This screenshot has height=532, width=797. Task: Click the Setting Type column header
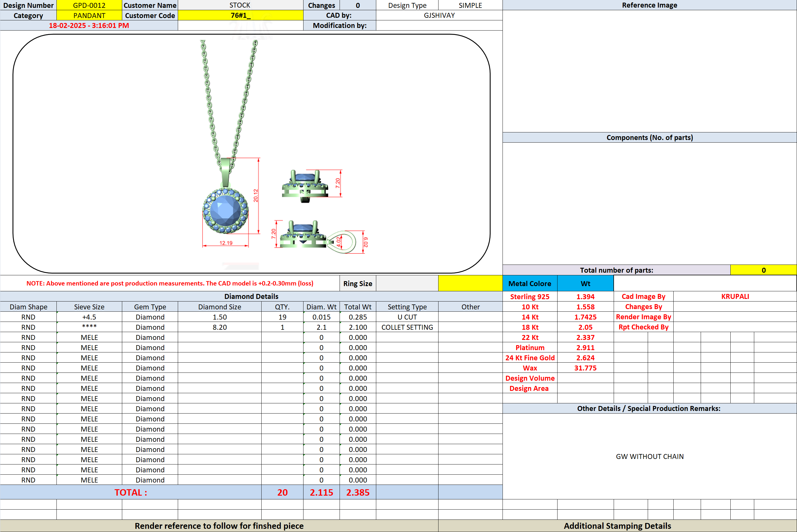407,307
